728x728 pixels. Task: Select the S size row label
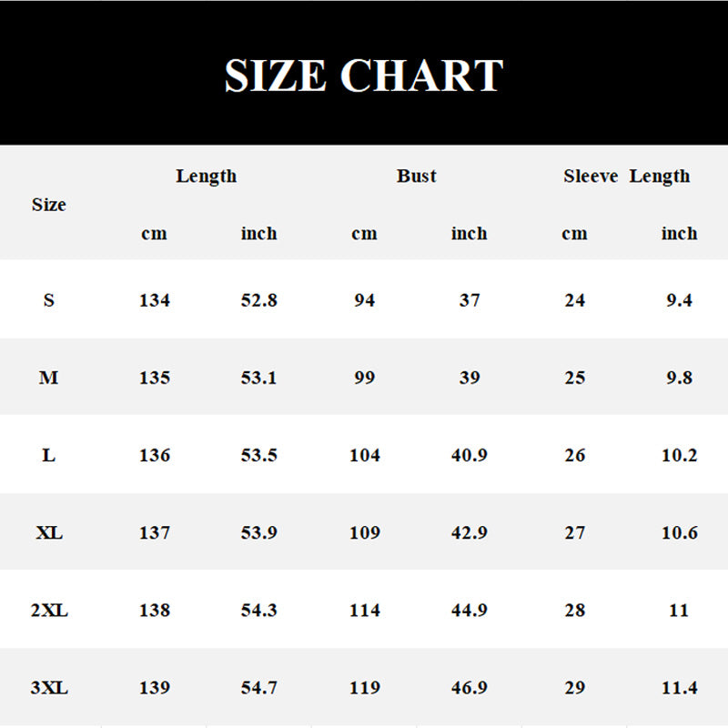pos(49,300)
